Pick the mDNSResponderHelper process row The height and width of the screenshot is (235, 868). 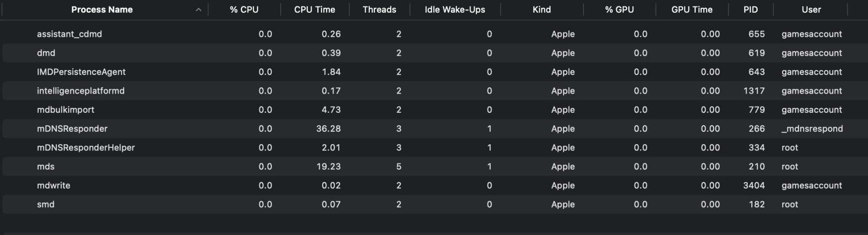tap(86, 148)
